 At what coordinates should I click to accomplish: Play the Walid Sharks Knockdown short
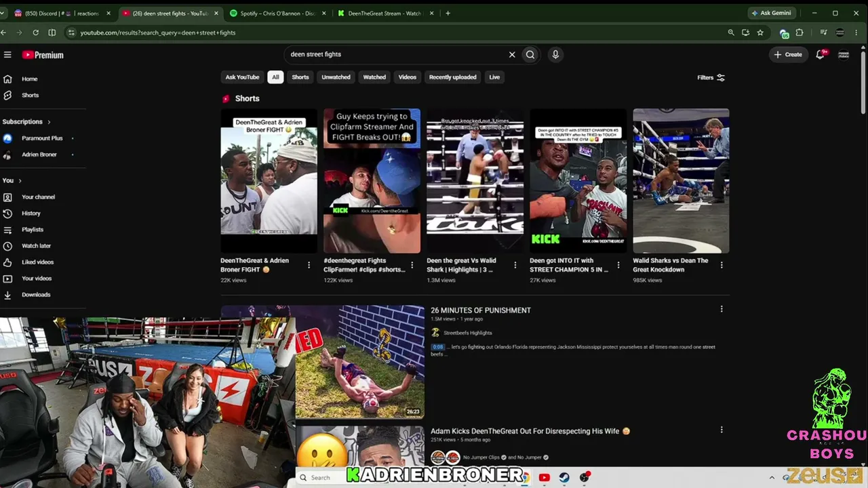(x=681, y=181)
